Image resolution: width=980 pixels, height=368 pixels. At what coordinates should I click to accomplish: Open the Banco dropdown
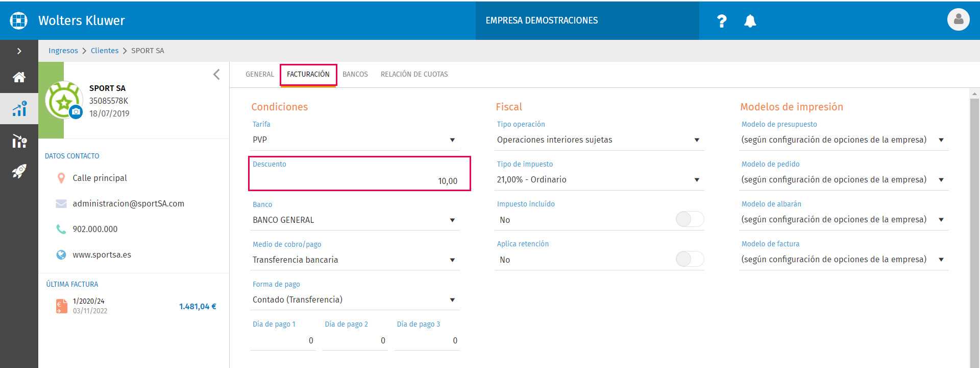pos(355,220)
